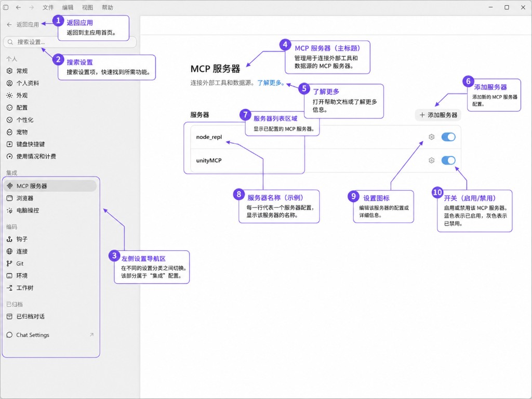Viewport: 532px width, 399px height.
Task: Click the node_repl server name
Action: [x=209, y=137]
